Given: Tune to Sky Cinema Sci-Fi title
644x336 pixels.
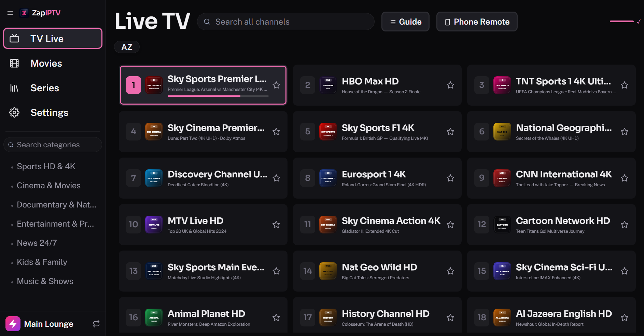Looking at the screenshot, I should pyautogui.click(x=564, y=267).
